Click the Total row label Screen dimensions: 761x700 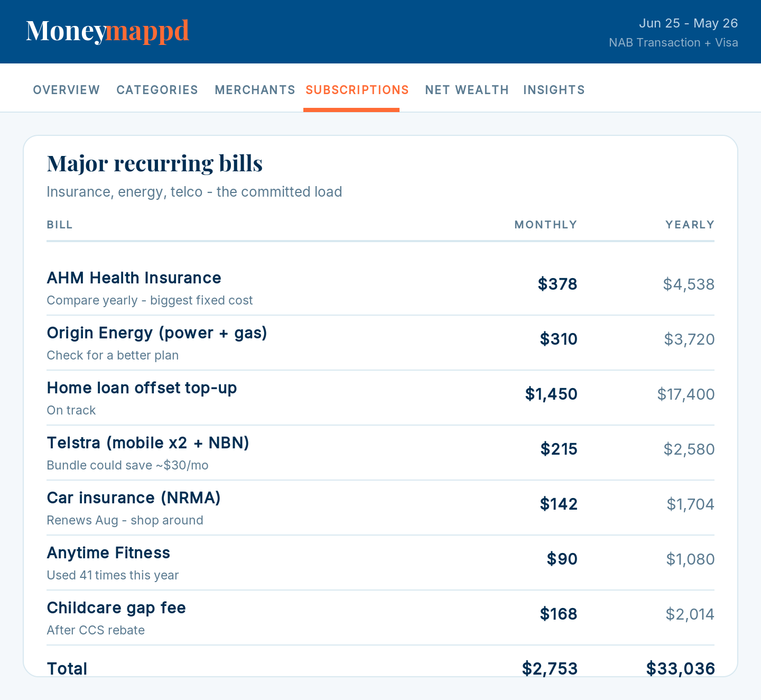pos(67,669)
